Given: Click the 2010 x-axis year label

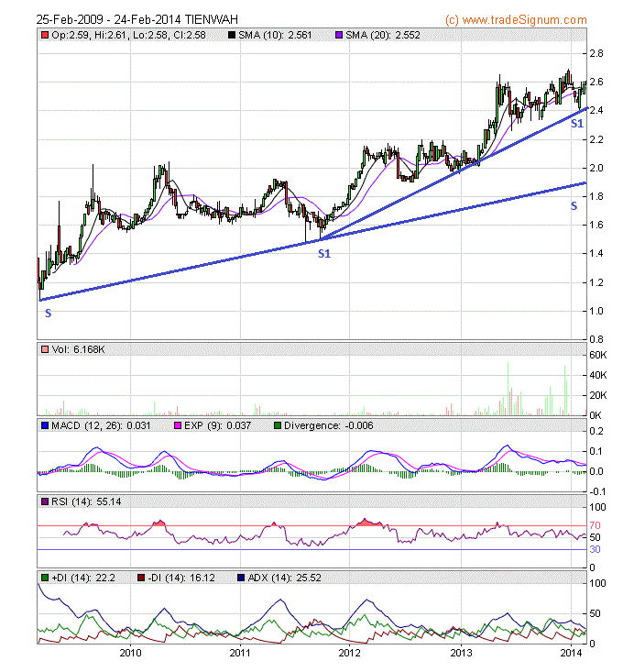Looking at the screenshot, I should coord(130,653).
